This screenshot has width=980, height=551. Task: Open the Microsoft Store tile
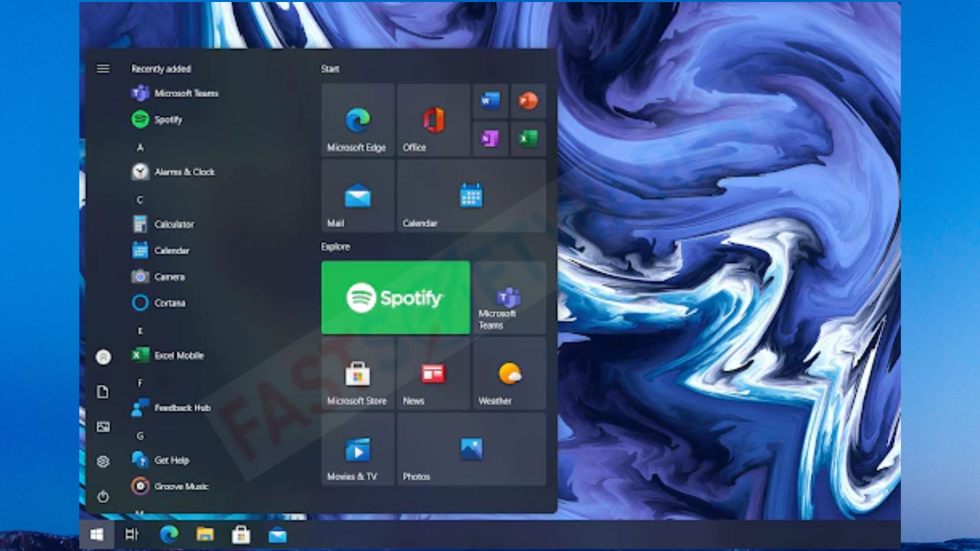tap(358, 373)
